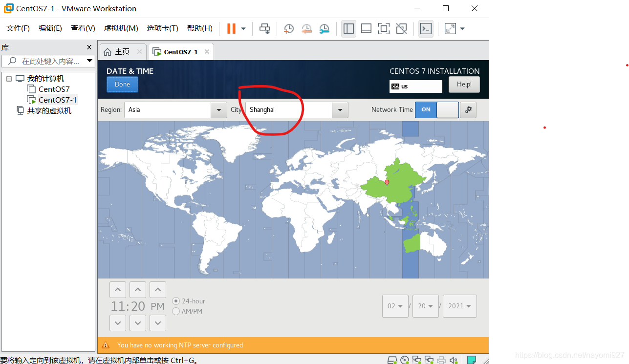Click the second network adapter status icon
The height and width of the screenshot is (364, 629).
click(429, 360)
